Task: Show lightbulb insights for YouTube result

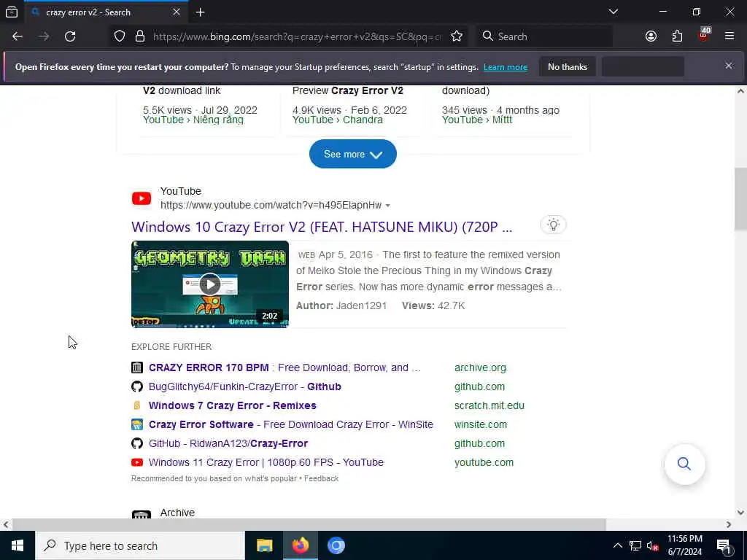Action: click(553, 225)
